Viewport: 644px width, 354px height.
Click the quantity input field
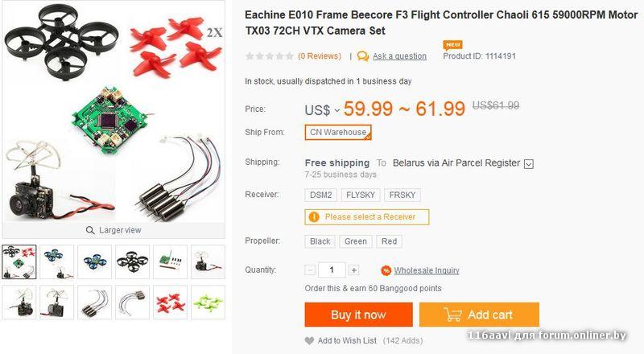pos(332,270)
